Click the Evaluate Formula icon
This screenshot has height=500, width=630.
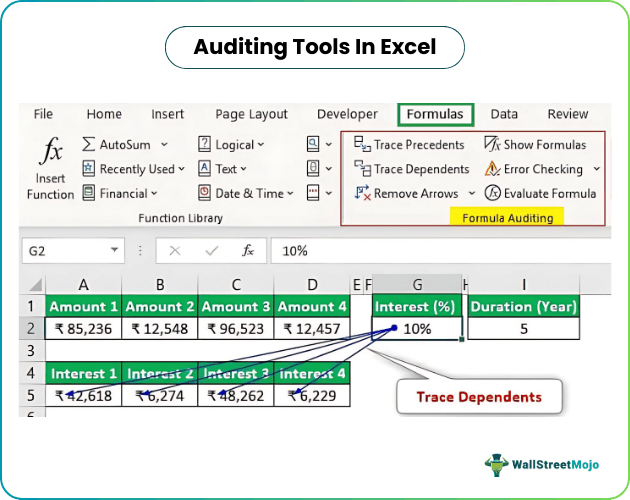click(492, 193)
